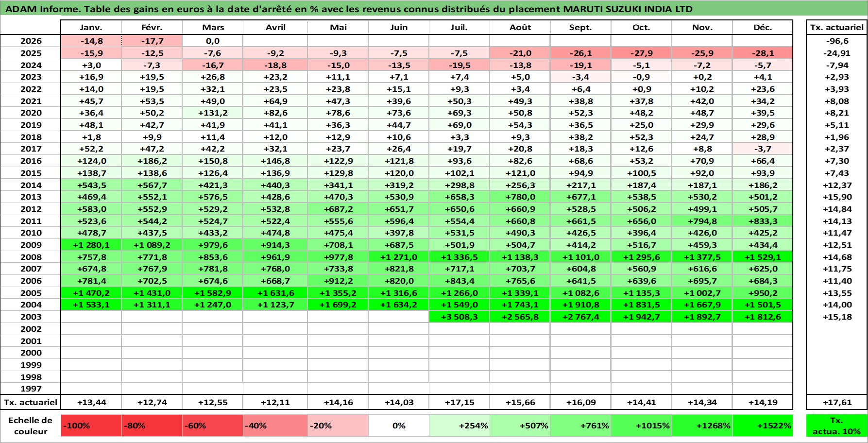Select the +1 280,1 cell in January 2009
This screenshot has height=443, width=868.
(x=91, y=245)
